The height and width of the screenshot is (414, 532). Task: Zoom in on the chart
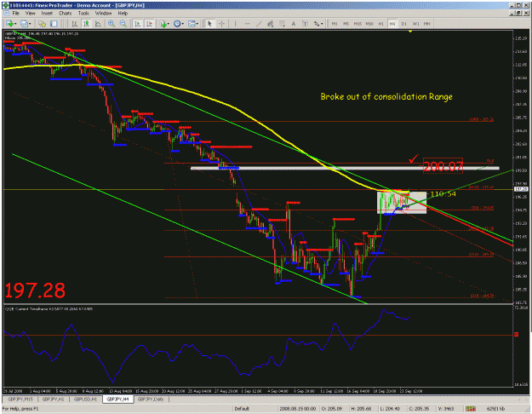[x=112, y=24]
